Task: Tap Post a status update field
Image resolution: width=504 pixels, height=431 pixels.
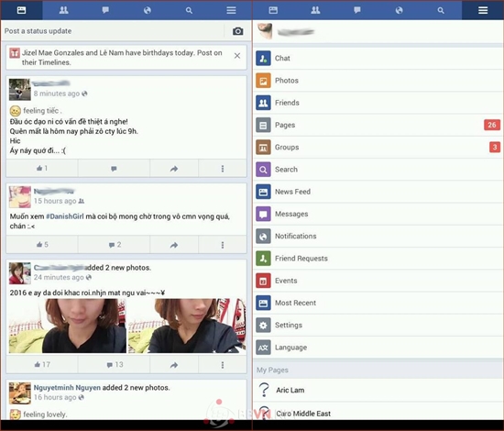Action: (113, 31)
